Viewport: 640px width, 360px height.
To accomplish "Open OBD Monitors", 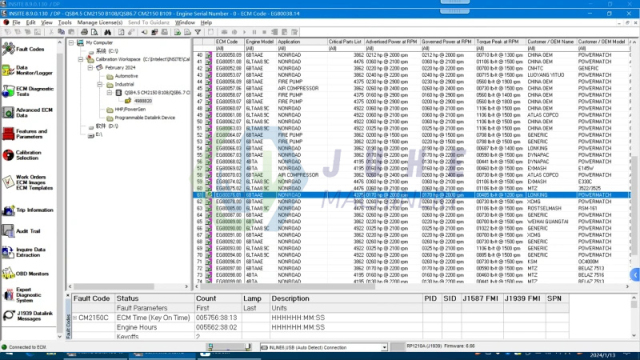I will (x=25, y=273).
